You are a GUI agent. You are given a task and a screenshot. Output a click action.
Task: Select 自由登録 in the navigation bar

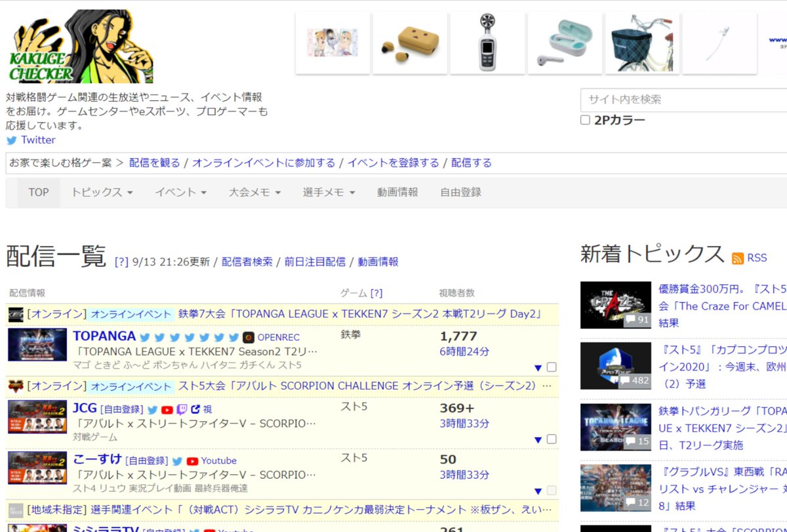pyautogui.click(x=460, y=192)
